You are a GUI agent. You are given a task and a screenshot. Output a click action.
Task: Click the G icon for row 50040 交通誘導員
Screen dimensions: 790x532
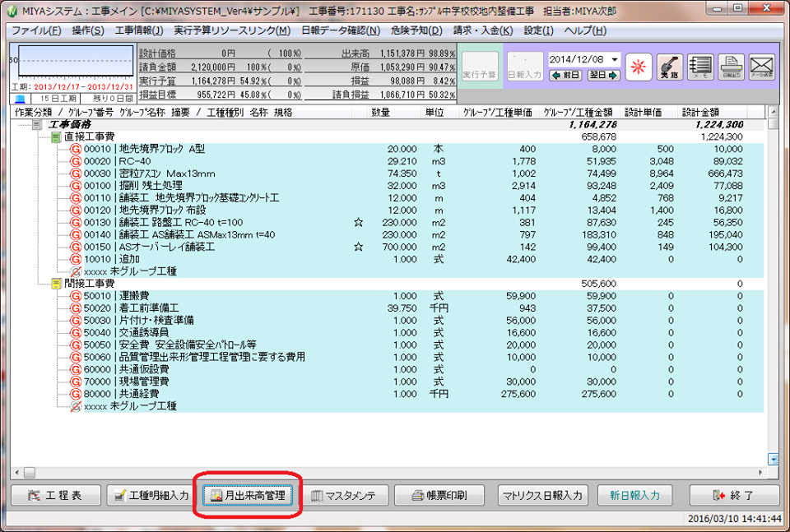click(x=76, y=333)
